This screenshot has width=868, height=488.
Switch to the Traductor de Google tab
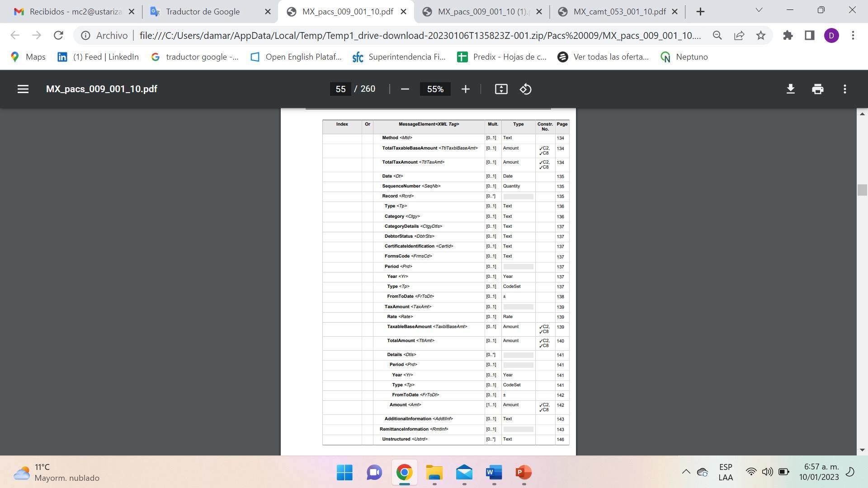tap(203, 12)
